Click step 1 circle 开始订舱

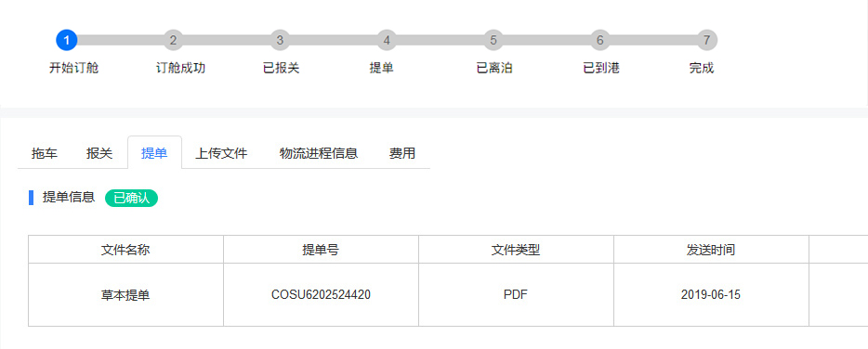[66, 40]
